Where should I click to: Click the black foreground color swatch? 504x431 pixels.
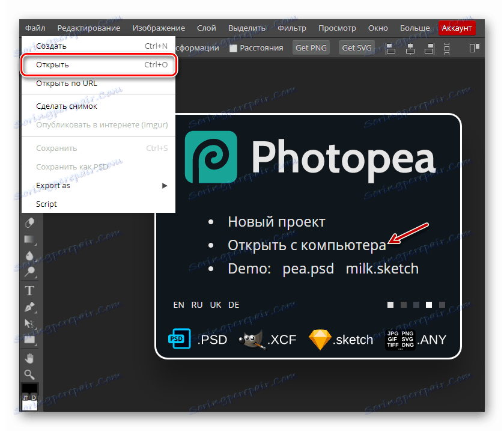tap(29, 388)
